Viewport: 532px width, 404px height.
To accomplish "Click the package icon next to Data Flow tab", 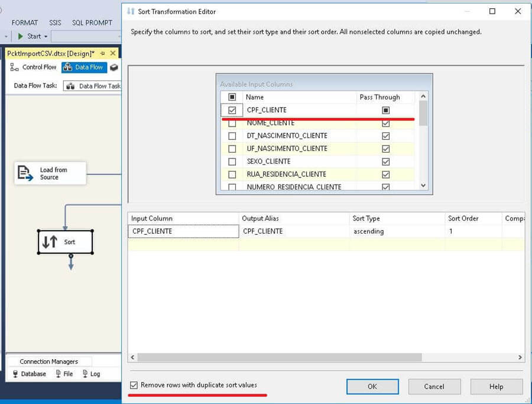I will (x=114, y=67).
